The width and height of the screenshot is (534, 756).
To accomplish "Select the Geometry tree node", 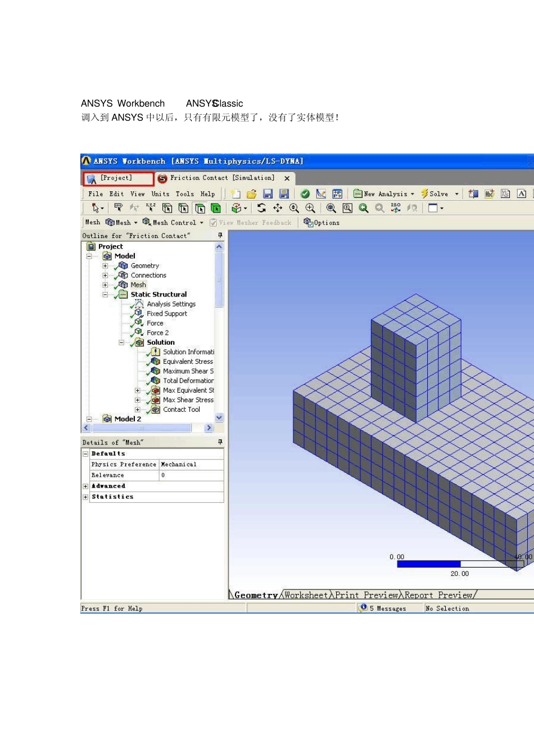I will [145, 266].
